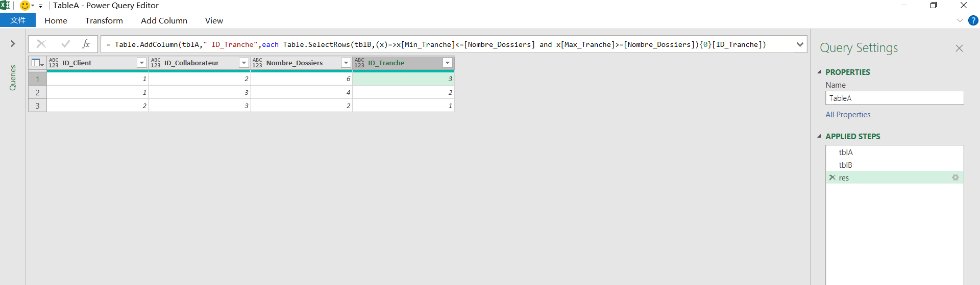980x285 pixels.
Task: Delete the res step with X icon
Action: point(832,177)
